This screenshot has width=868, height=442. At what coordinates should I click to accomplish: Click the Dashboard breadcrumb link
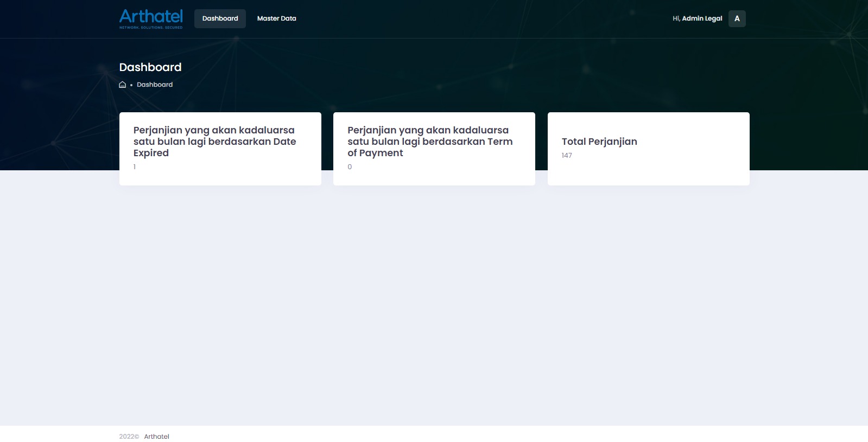[x=155, y=85]
